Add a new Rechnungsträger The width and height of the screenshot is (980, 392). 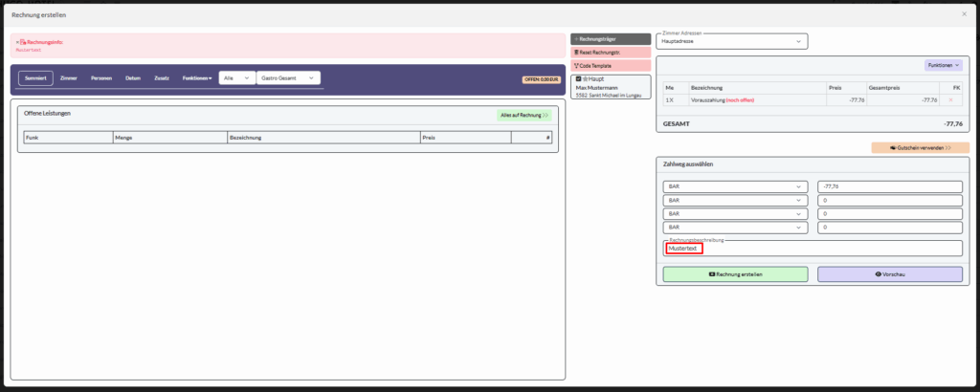[611, 38]
